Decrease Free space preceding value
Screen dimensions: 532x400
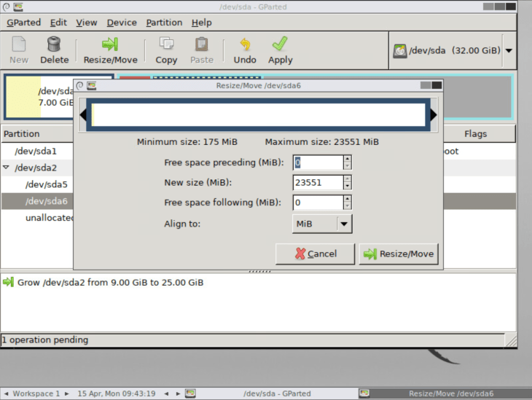point(347,166)
